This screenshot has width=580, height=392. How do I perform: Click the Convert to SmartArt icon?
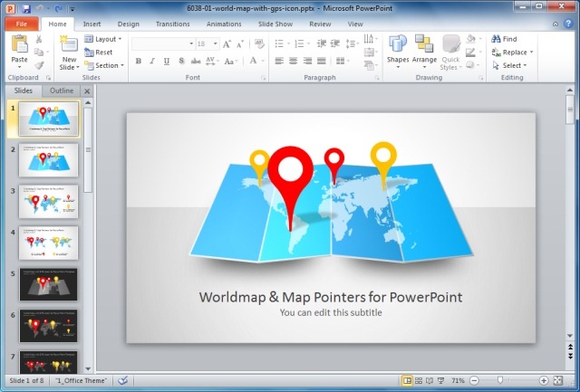[x=369, y=66]
